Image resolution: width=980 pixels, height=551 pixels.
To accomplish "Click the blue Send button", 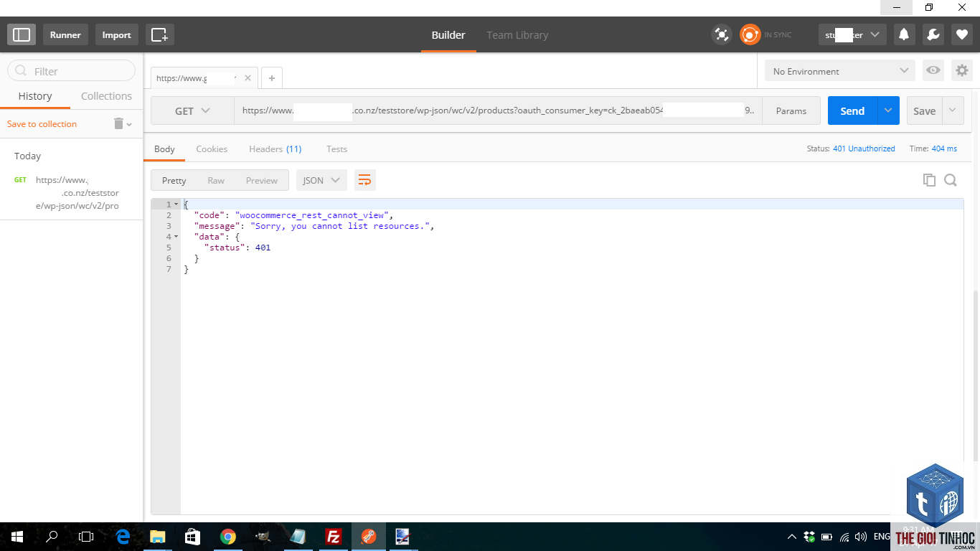I will [852, 110].
